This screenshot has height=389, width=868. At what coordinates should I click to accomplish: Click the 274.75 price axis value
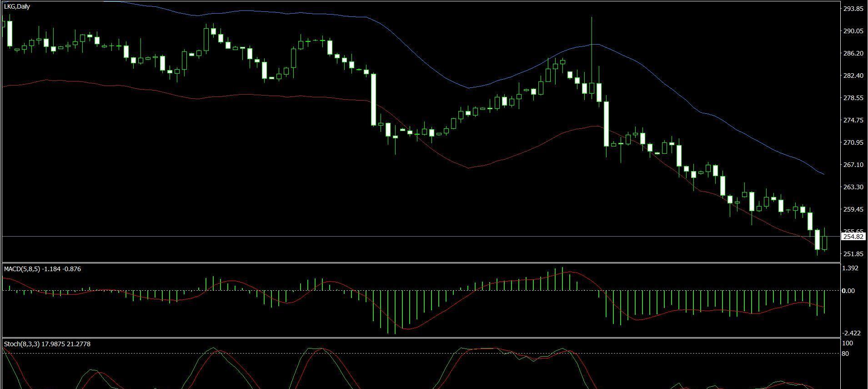[x=853, y=120]
